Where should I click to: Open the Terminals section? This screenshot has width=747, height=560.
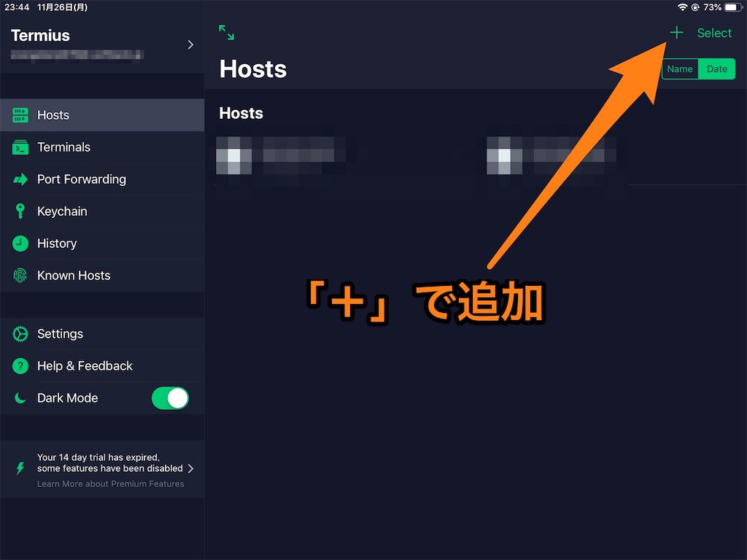click(x=102, y=147)
